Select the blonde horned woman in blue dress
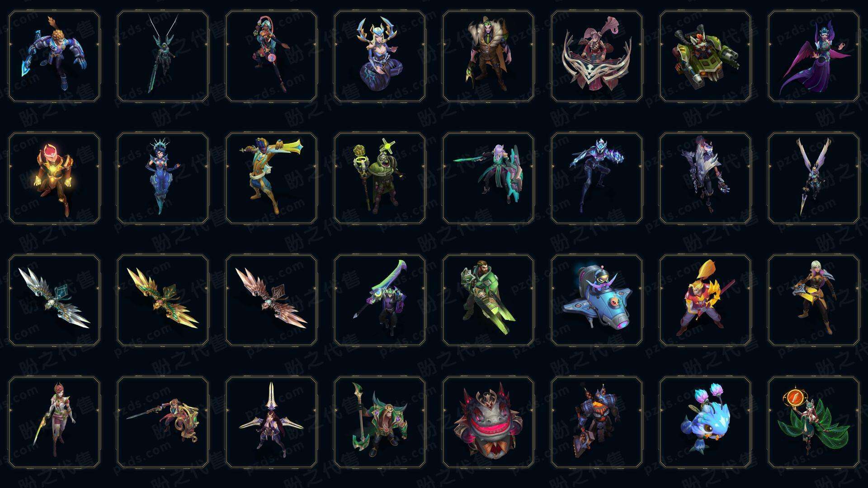 (x=380, y=56)
